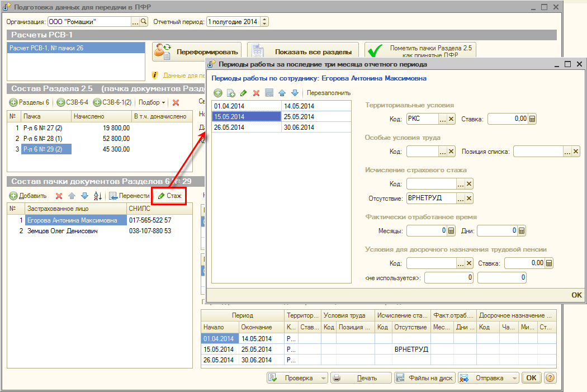Click the Стаж toolbar button
Viewport: 587px width, 392px height.
coord(169,196)
